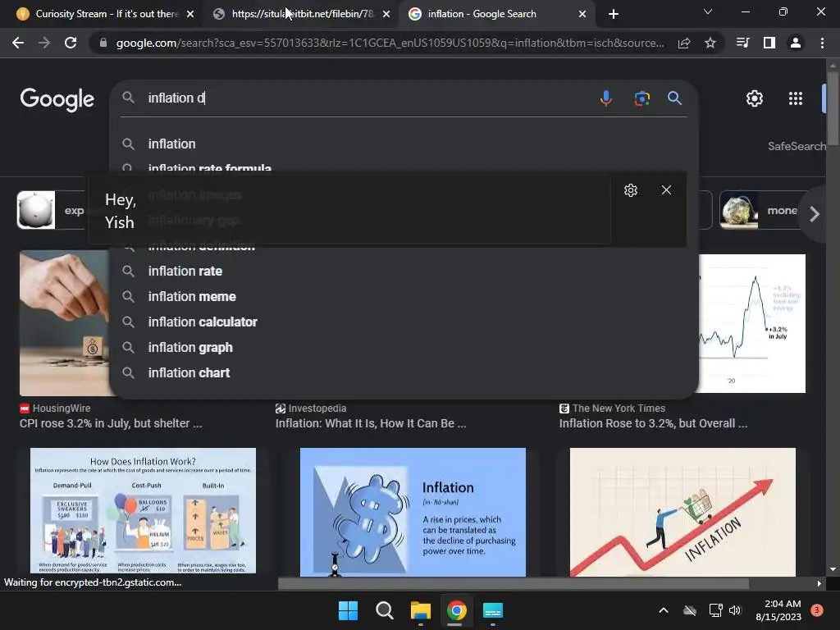Open Google quick settings gear
The width and height of the screenshot is (840, 630).
tap(755, 98)
